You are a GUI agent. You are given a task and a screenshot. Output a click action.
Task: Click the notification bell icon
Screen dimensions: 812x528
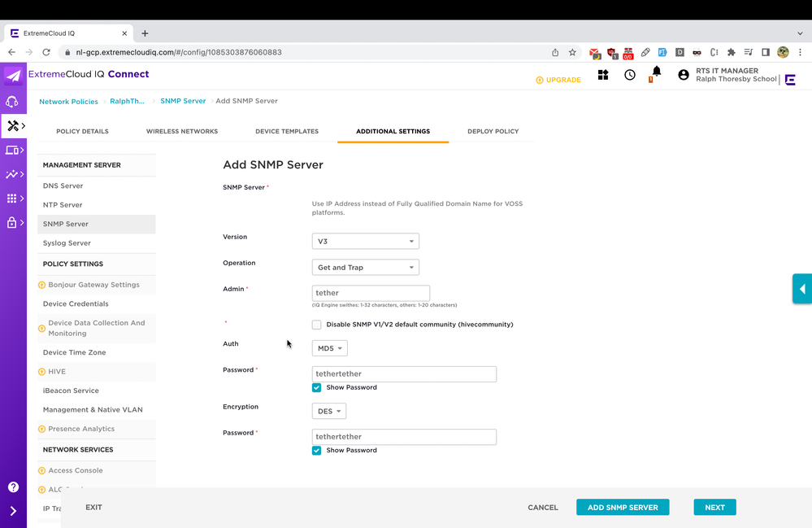click(657, 72)
